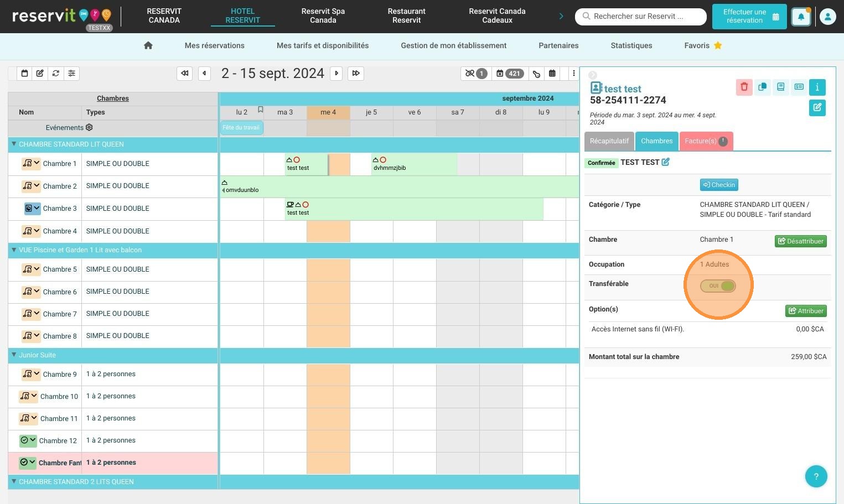The height and width of the screenshot is (504, 844).
Task: Open the three-dot more options menu
Action: click(574, 73)
